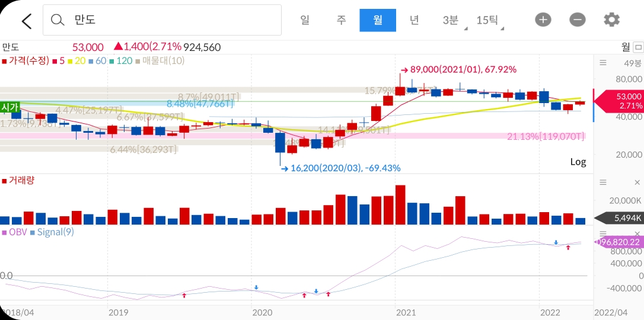Image resolution: width=644 pixels, height=320 pixels.
Task: Open chart settings gear
Action: pyautogui.click(x=611, y=20)
